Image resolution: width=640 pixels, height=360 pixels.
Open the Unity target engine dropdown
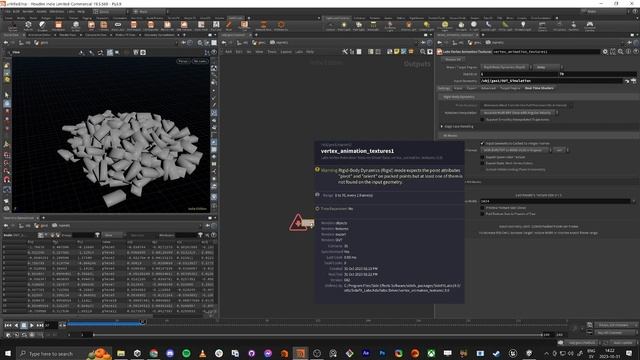(549, 67)
